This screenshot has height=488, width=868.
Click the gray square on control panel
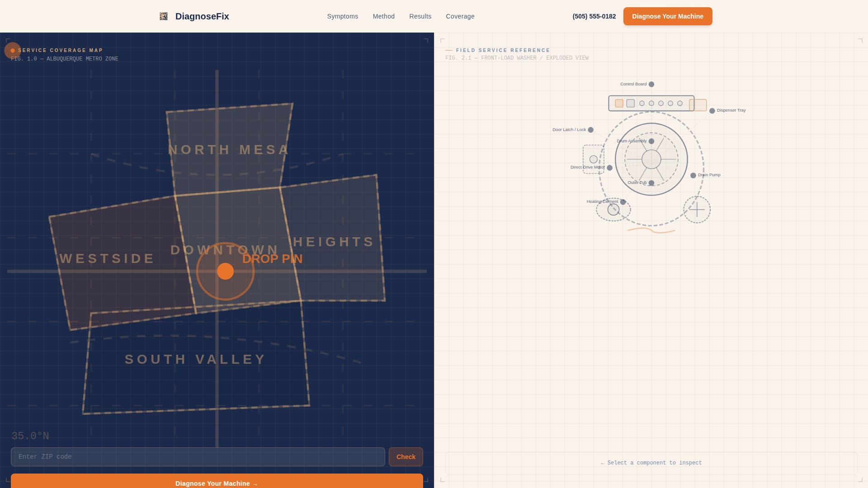coord(631,103)
